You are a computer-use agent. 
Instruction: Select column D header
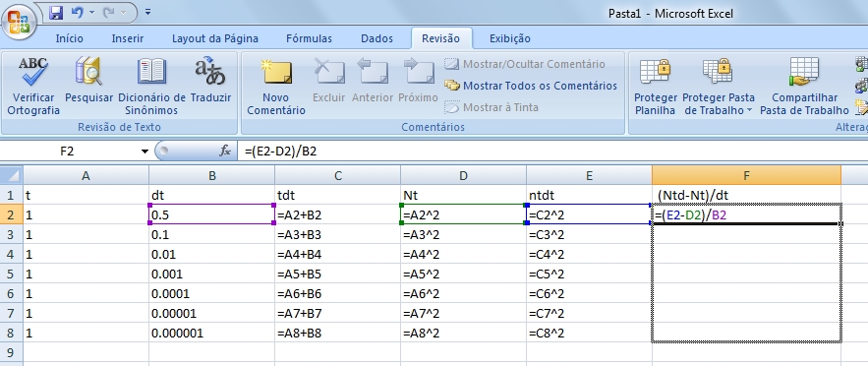pos(463,175)
